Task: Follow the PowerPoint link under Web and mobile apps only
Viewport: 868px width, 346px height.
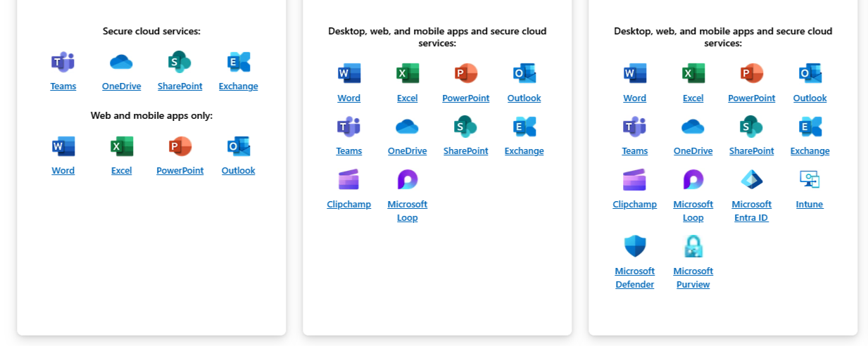Action: point(180,171)
